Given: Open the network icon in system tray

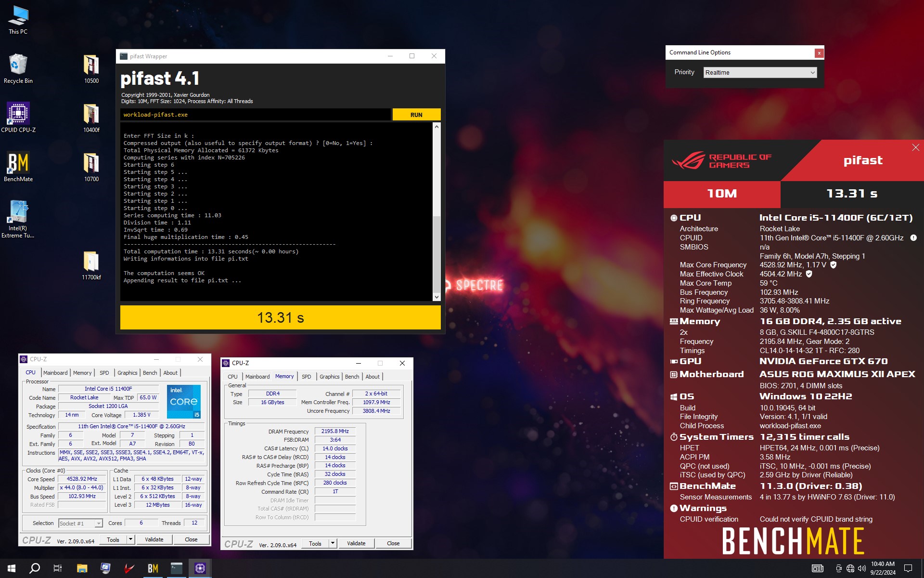Looking at the screenshot, I should (850, 568).
